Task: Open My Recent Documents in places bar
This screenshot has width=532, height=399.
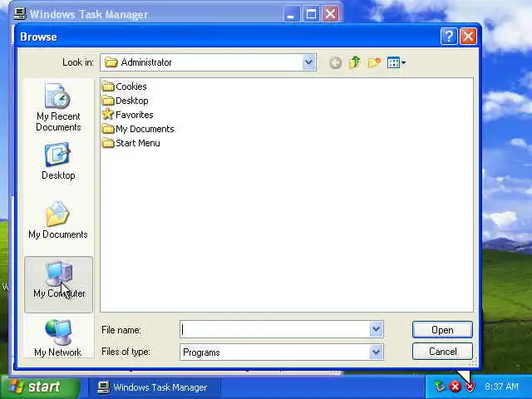Action: tap(58, 107)
